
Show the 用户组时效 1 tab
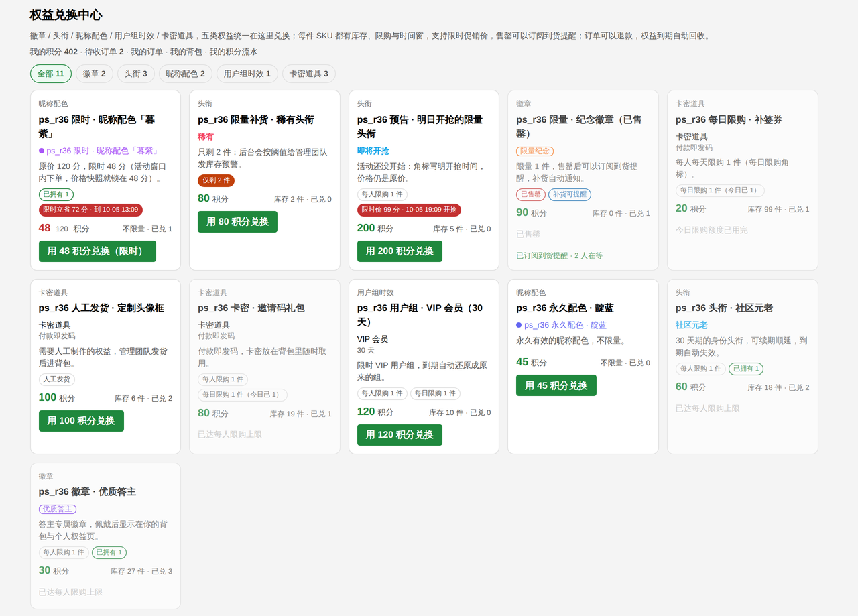coord(247,74)
